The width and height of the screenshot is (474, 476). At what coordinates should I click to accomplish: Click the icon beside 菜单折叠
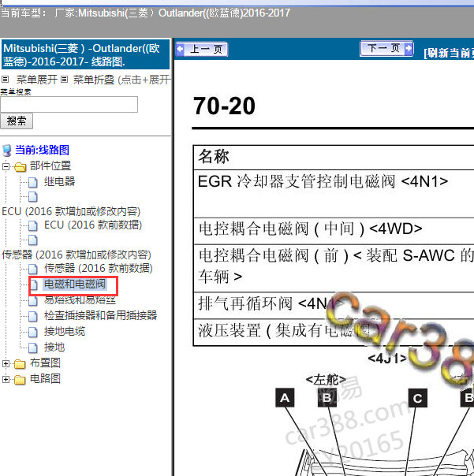[64, 80]
